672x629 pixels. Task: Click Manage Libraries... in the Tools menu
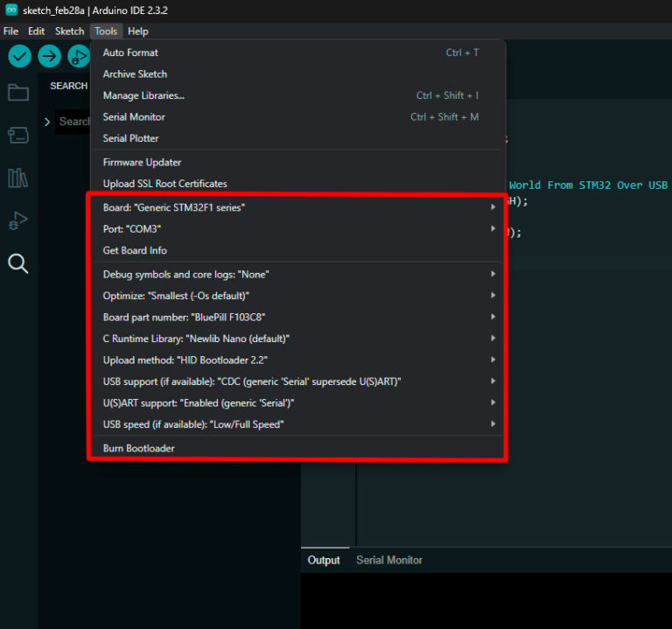coord(143,95)
